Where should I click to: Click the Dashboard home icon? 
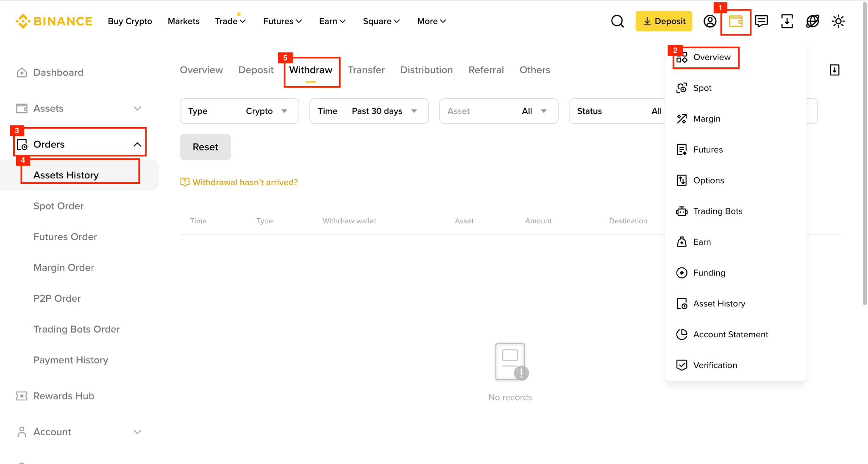pyautogui.click(x=22, y=72)
